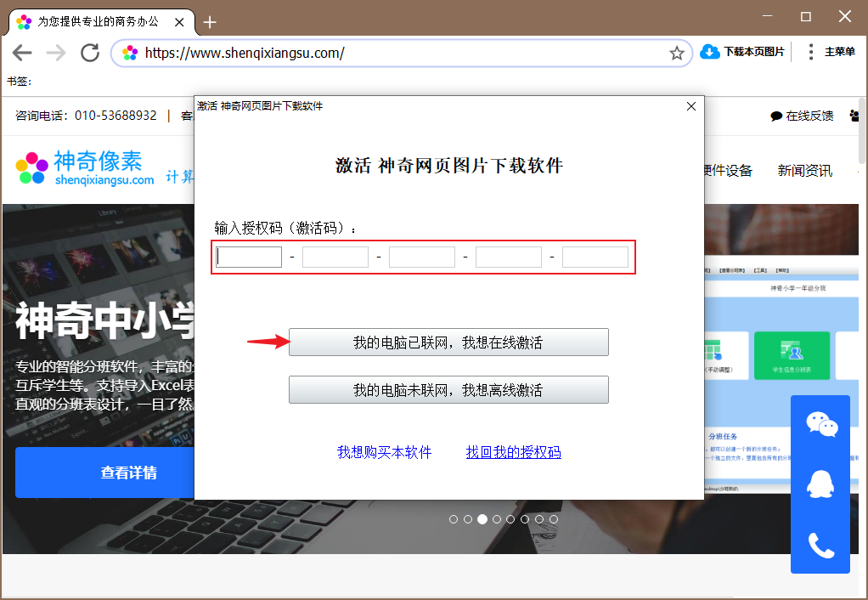This screenshot has height=600, width=868.
Task: Click the third authorization code box
Action: point(422,257)
